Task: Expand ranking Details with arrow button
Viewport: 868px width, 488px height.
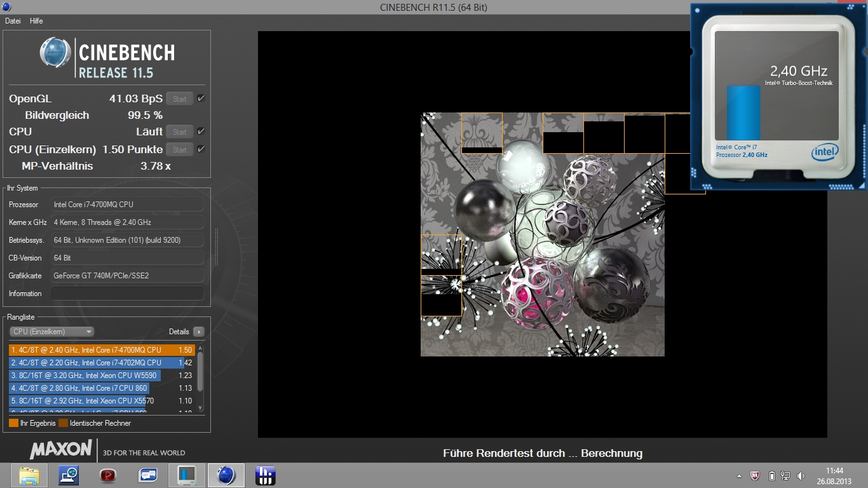Action: click(x=199, y=332)
